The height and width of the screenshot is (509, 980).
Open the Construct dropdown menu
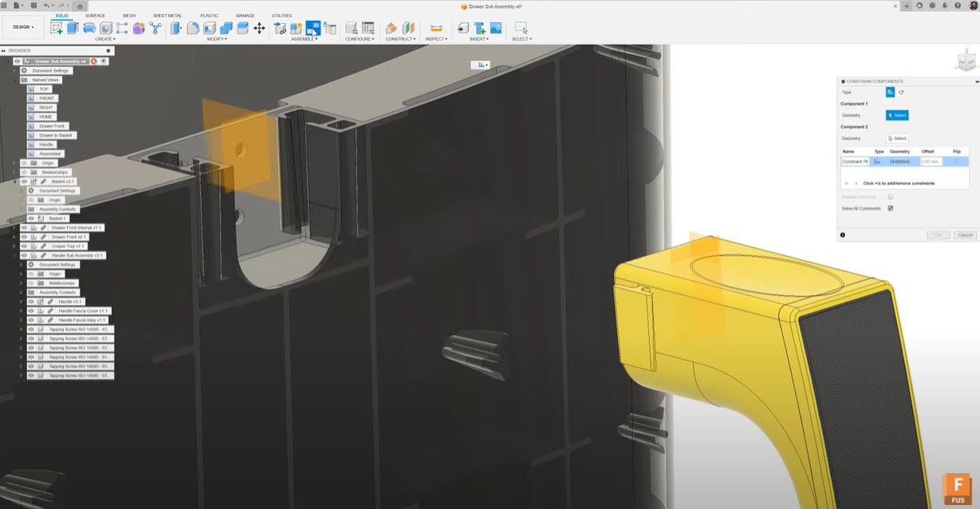tap(400, 39)
